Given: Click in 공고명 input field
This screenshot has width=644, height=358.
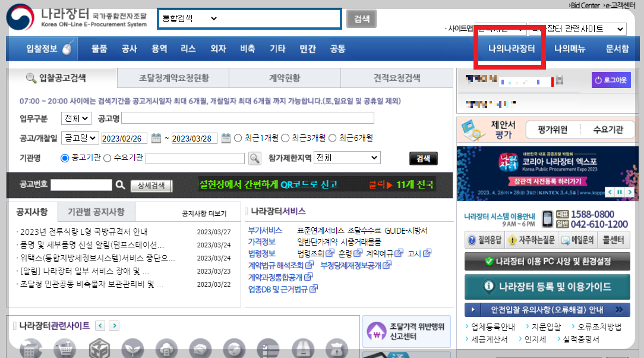Looking at the screenshot, I should pos(248,118).
